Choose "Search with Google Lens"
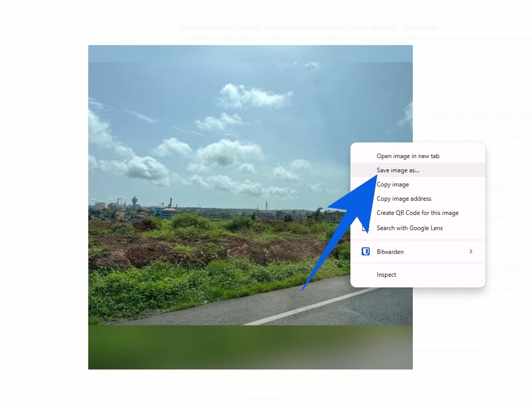Image resolution: width=532 pixels, height=407 pixels. pyautogui.click(x=409, y=228)
